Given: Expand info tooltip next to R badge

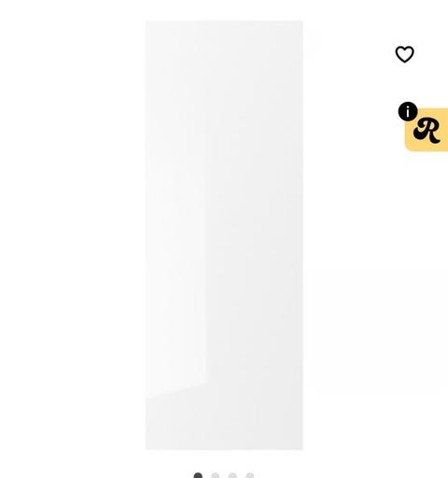Looking at the screenshot, I should pyautogui.click(x=408, y=111).
